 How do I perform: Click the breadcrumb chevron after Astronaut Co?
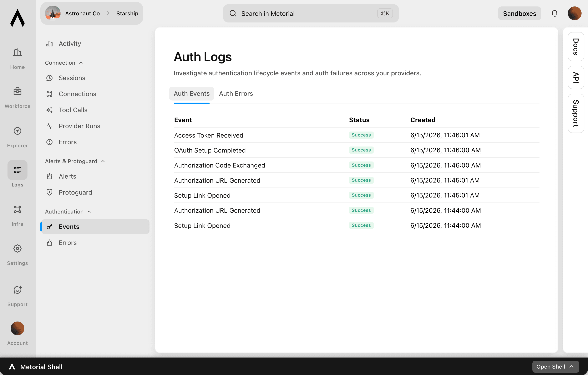(x=108, y=13)
